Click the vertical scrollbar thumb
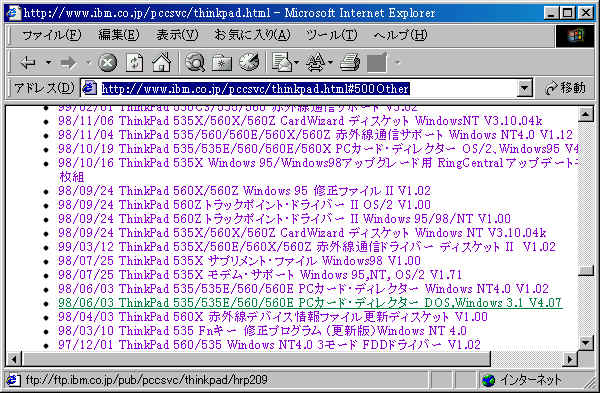Viewport: 600px width, 393px height. point(586,271)
